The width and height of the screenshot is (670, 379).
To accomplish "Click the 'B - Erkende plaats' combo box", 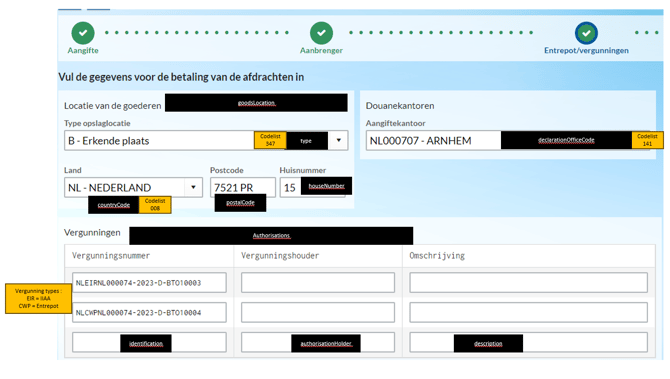I will (x=206, y=141).
